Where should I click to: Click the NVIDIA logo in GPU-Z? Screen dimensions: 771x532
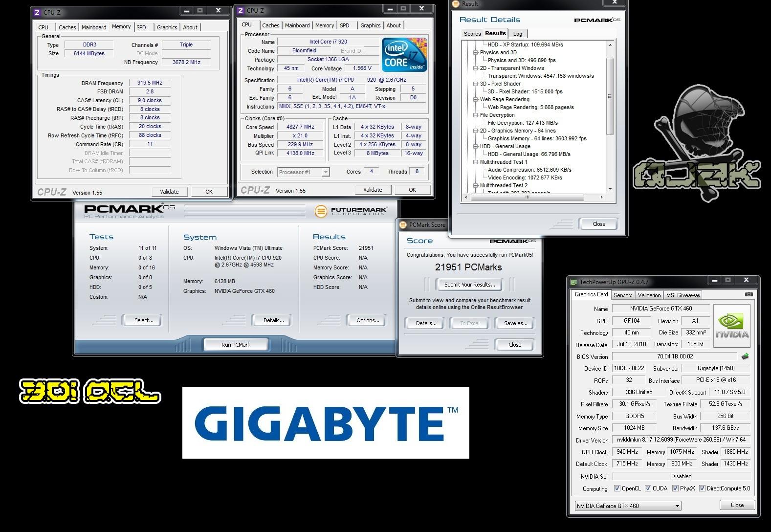732,326
